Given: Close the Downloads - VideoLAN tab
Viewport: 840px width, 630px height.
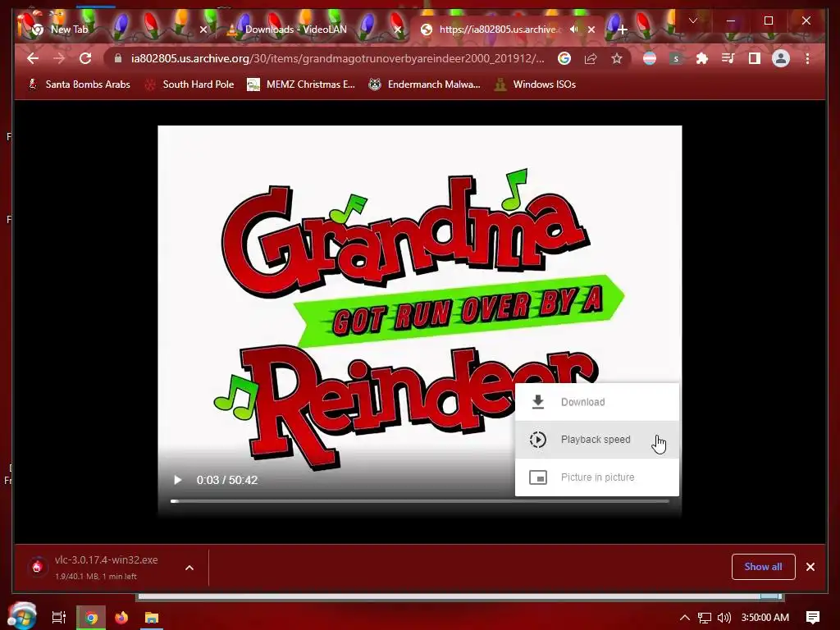Looking at the screenshot, I should click(x=397, y=30).
